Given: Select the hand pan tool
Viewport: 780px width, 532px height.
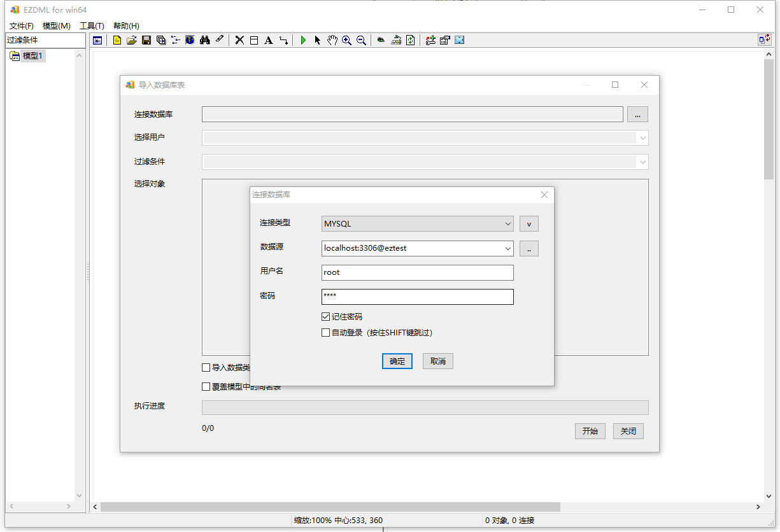Looking at the screenshot, I should point(332,40).
